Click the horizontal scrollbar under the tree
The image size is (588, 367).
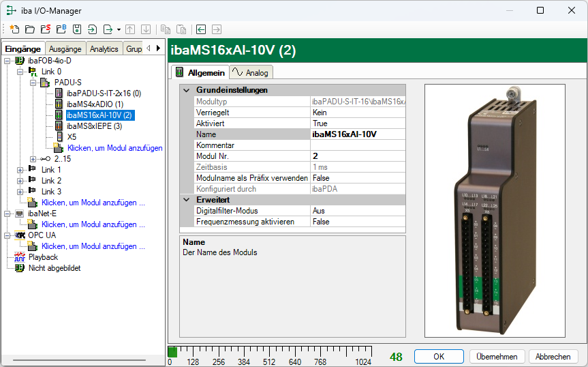point(78,358)
